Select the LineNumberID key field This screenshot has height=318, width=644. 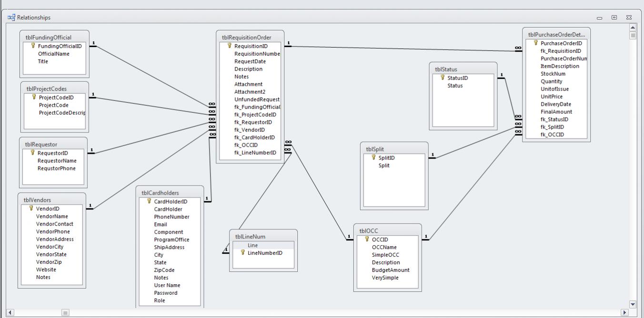tap(263, 253)
